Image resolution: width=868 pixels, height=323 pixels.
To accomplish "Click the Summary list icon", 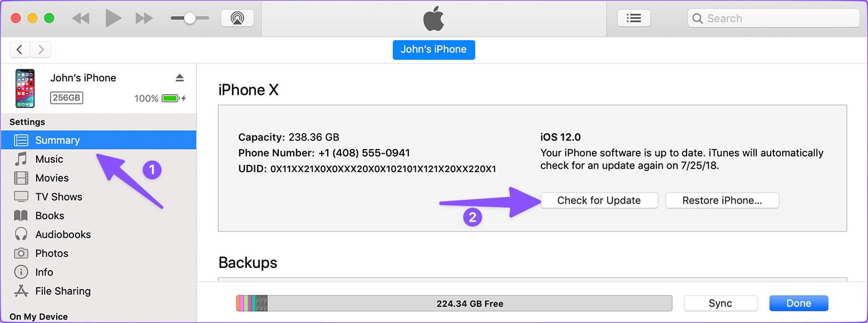I will click(x=21, y=140).
